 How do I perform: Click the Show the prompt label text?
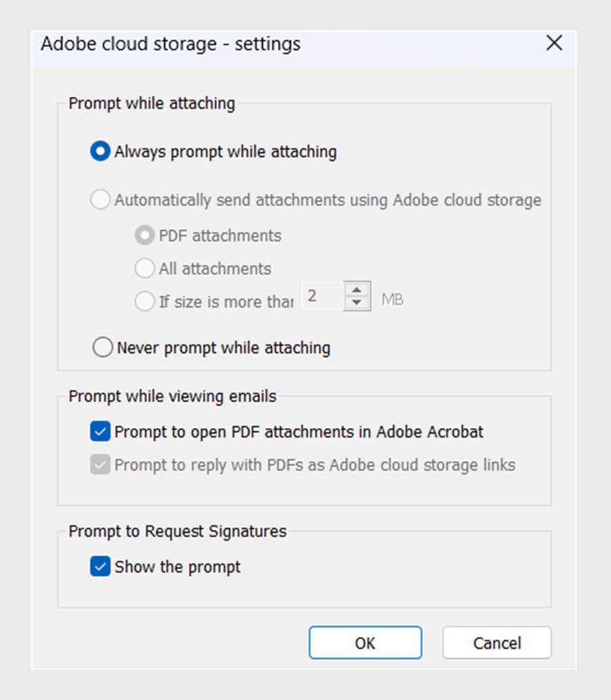click(x=177, y=567)
